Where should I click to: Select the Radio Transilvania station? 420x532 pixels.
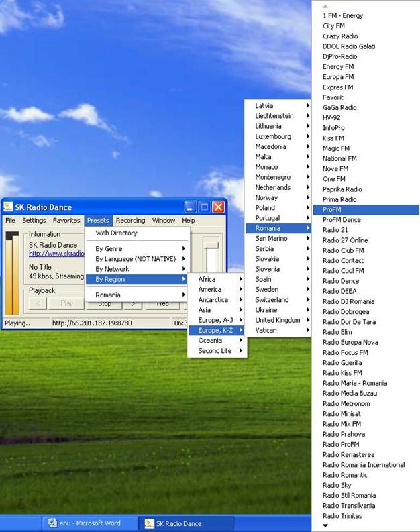click(x=366, y=506)
